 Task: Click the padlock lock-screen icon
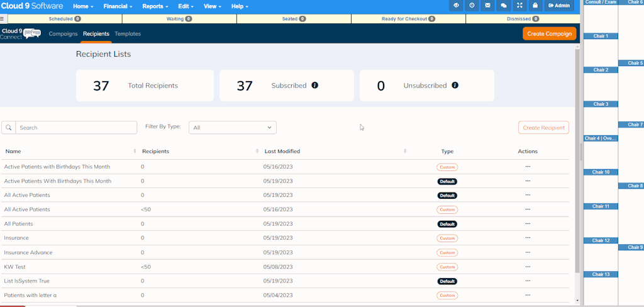535,6
